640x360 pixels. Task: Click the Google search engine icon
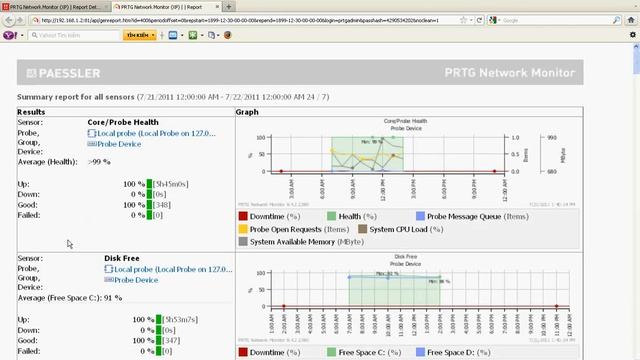coord(493,20)
